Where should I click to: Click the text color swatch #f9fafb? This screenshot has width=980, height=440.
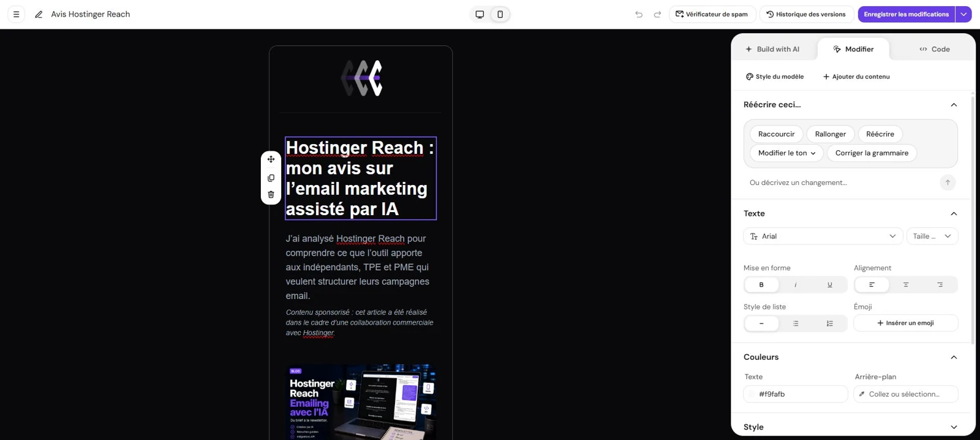tap(752, 394)
